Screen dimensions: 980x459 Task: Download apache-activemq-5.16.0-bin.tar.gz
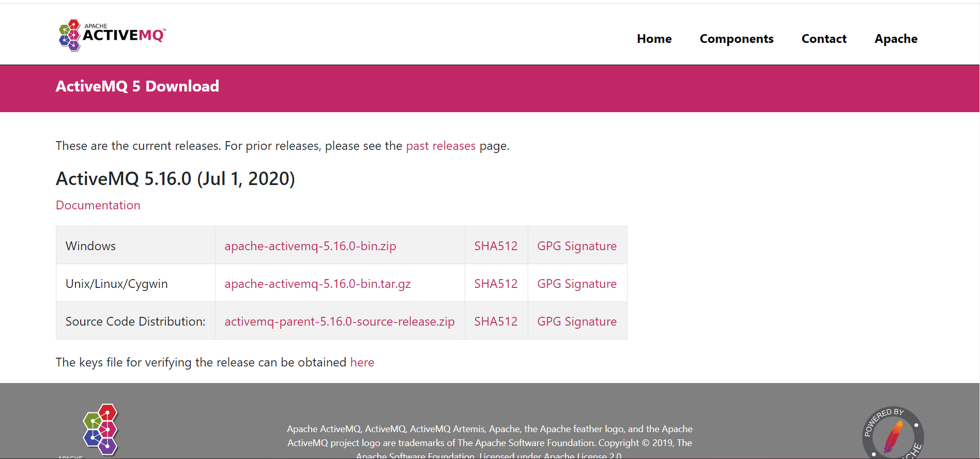(317, 284)
